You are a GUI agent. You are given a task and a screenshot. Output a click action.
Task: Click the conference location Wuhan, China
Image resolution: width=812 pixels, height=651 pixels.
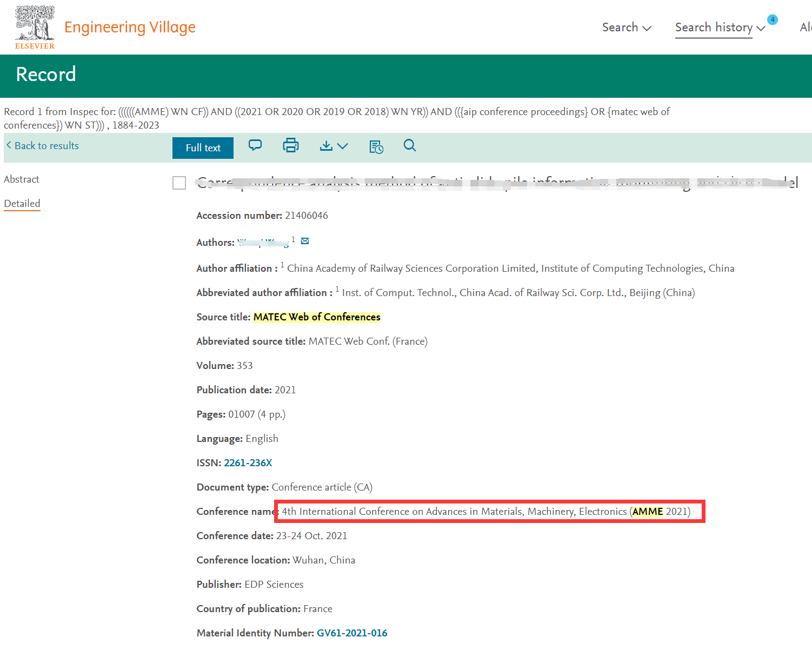324,560
